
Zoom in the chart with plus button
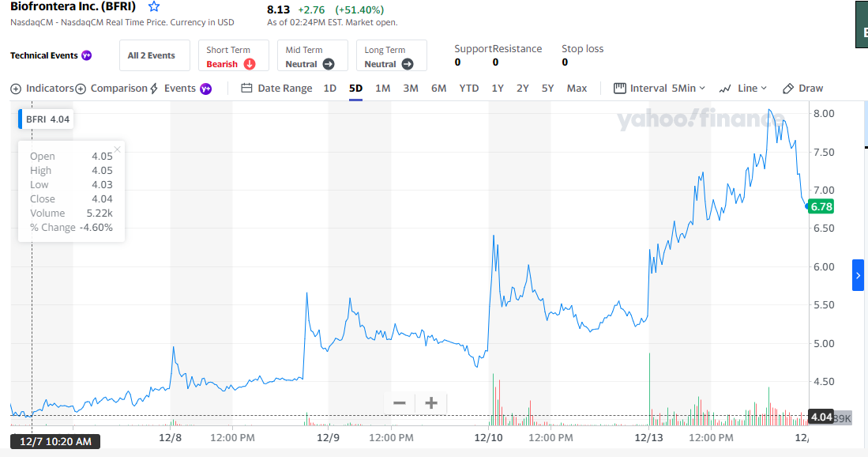(x=431, y=403)
